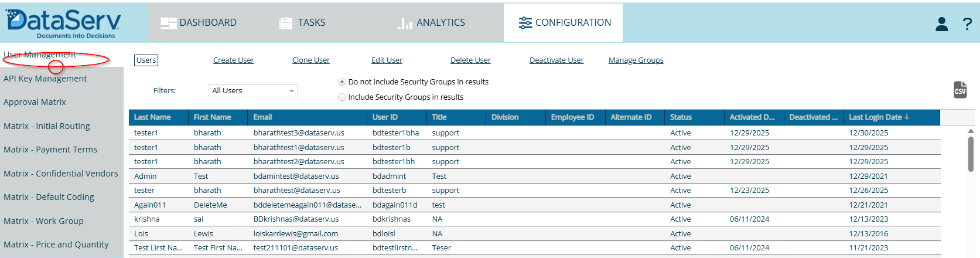Click the Configuration sliders icon
Screen dimensions: 980x258
point(525,23)
